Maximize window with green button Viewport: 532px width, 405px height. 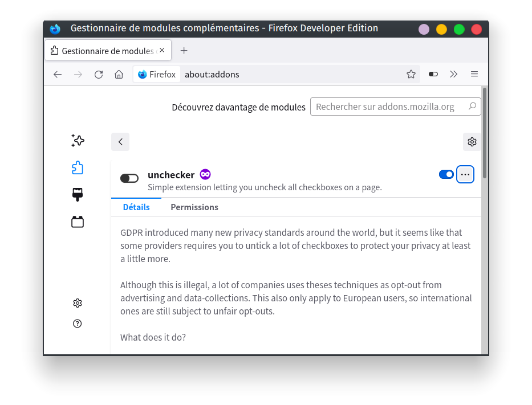[x=459, y=30]
